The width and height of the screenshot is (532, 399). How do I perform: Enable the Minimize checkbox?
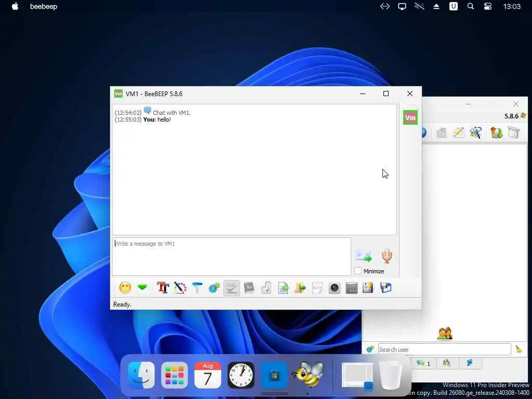358,271
